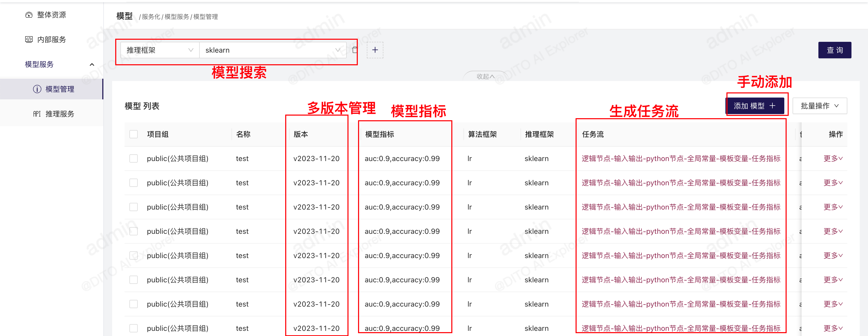Screen dimensions: 868x336
Task: Expand the 批量操作 dropdown
Action: coord(819,106)
